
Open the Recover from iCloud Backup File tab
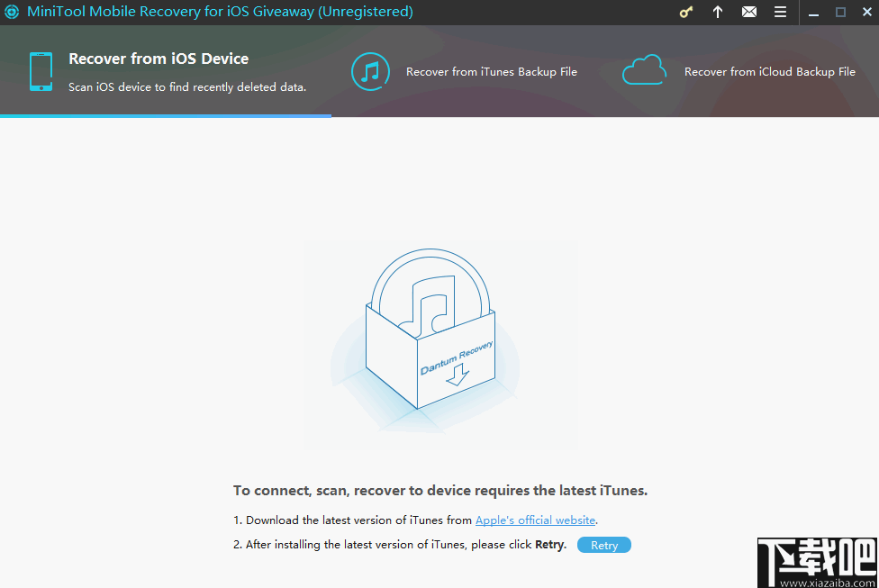tap(770, 71)
